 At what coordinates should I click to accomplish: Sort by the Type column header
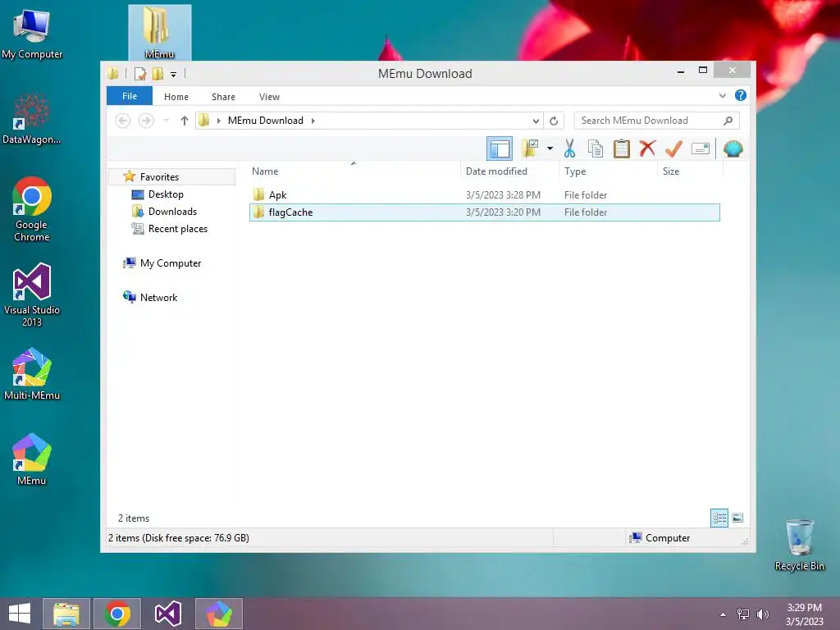[608, 171]
